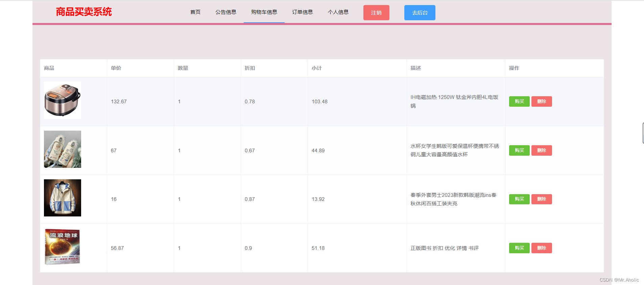The height and width of the screenshot is (285, 644).
Task: Open the 公告信息 menu item
Action: click(x=226, y=12)
